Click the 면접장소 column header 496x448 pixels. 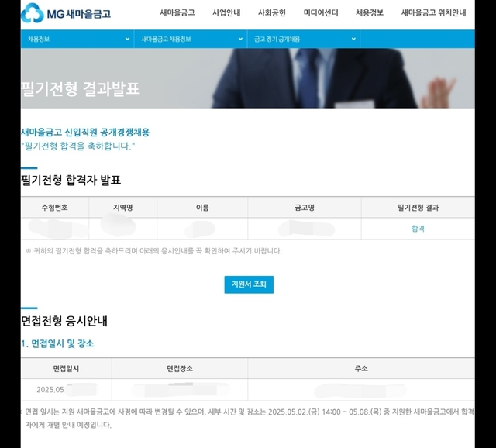(x=180, y=368)
